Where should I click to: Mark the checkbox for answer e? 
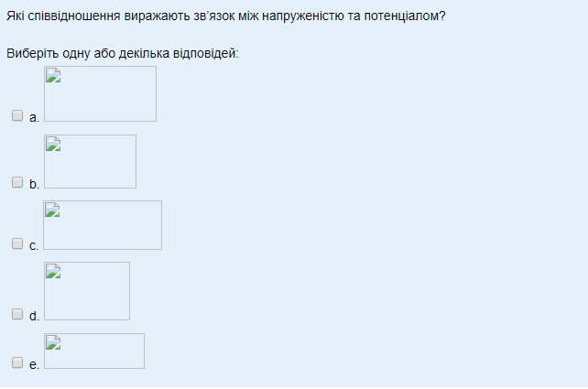[17, 362]
